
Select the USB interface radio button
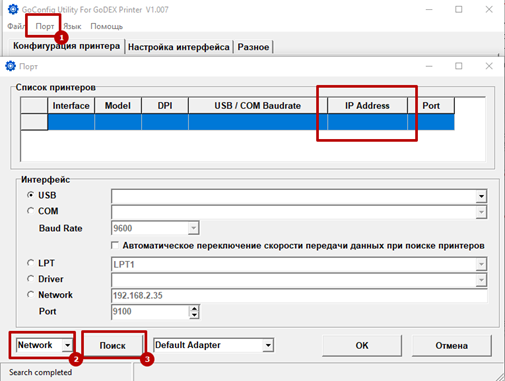[30, 195]
